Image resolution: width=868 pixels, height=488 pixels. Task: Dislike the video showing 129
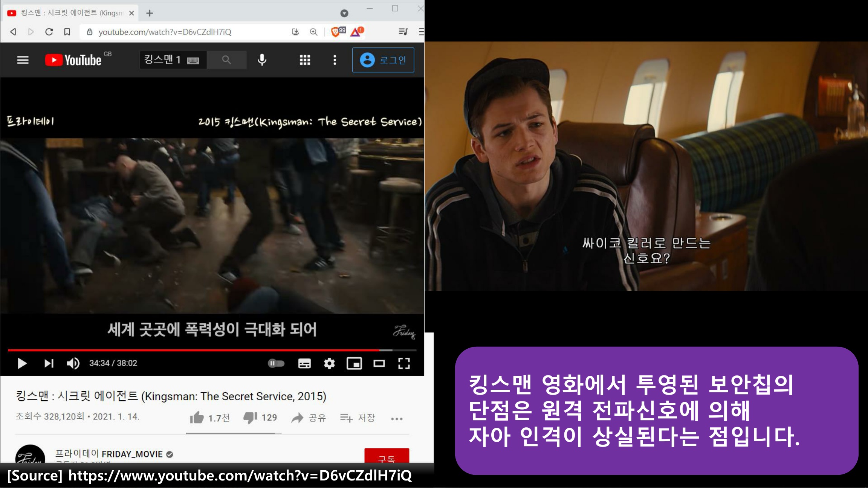coord(260,418)
